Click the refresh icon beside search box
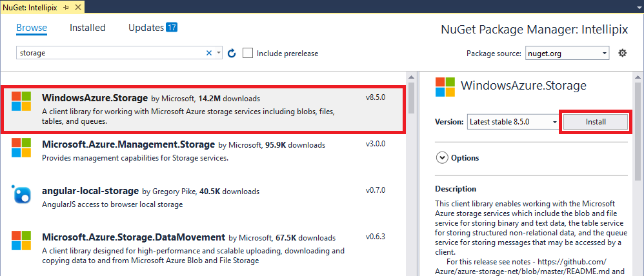The height and width of the screenshot is (276, 644). (232, 54)
